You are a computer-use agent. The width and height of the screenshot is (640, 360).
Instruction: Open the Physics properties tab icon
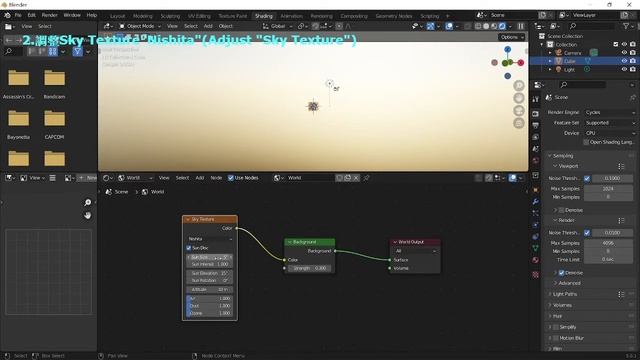(x=536, y=225)
